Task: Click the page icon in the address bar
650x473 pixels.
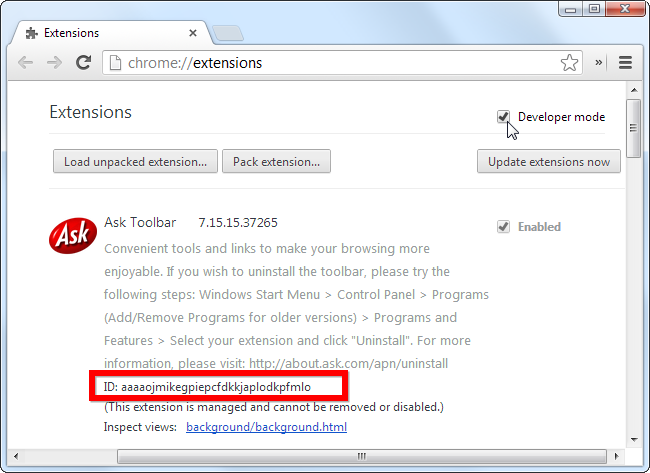Action: 115,63
